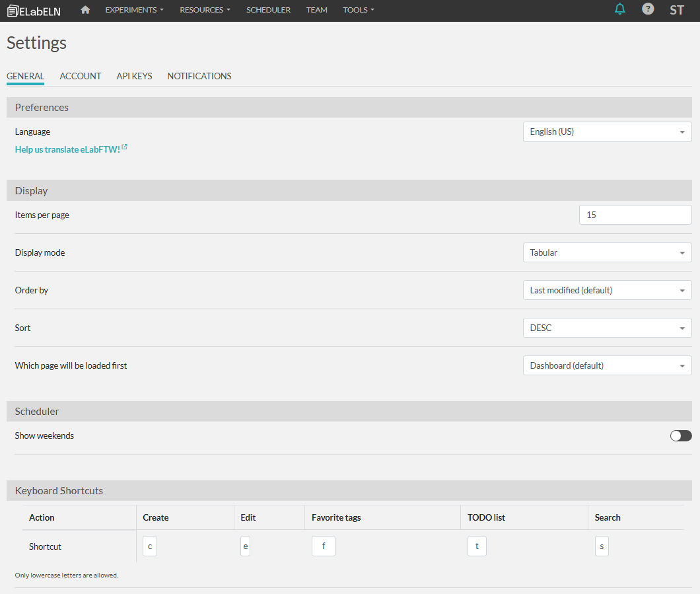Click the ELabELN logo
Image resolution: width=700 pixels, height=594 pixels.
(x=34, y=11)
